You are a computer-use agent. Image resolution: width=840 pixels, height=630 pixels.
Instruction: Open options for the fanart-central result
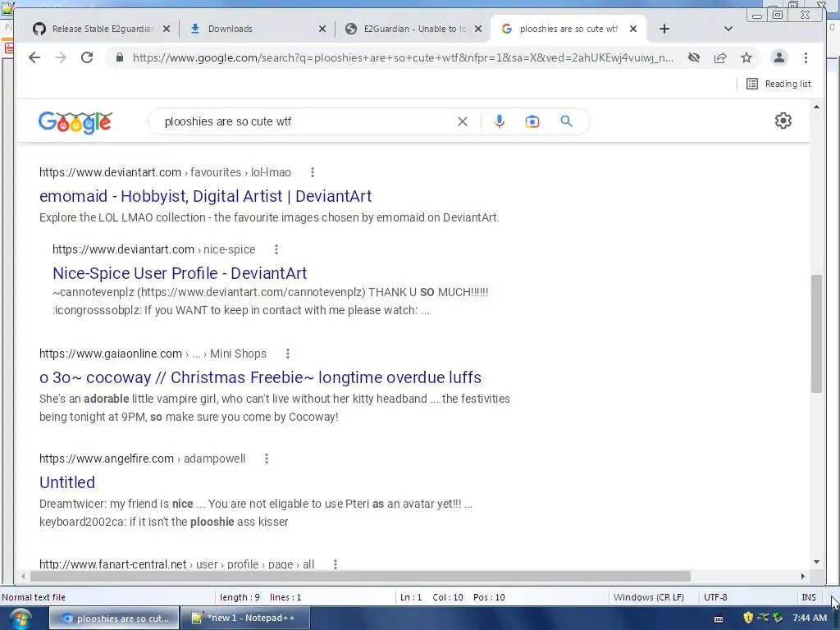tap(336, 564)
